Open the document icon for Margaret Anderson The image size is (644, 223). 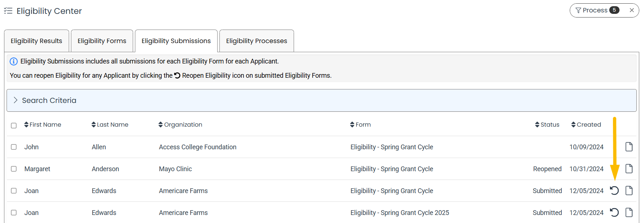[629, 169]
